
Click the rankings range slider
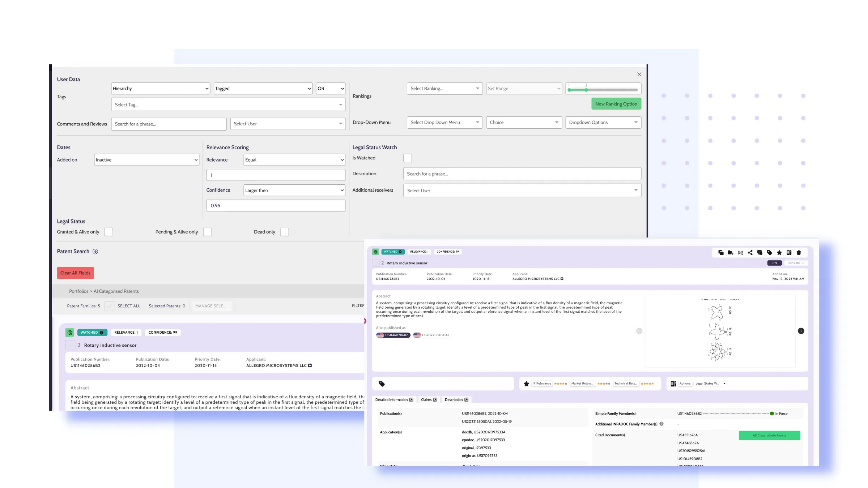pos(603,90)
